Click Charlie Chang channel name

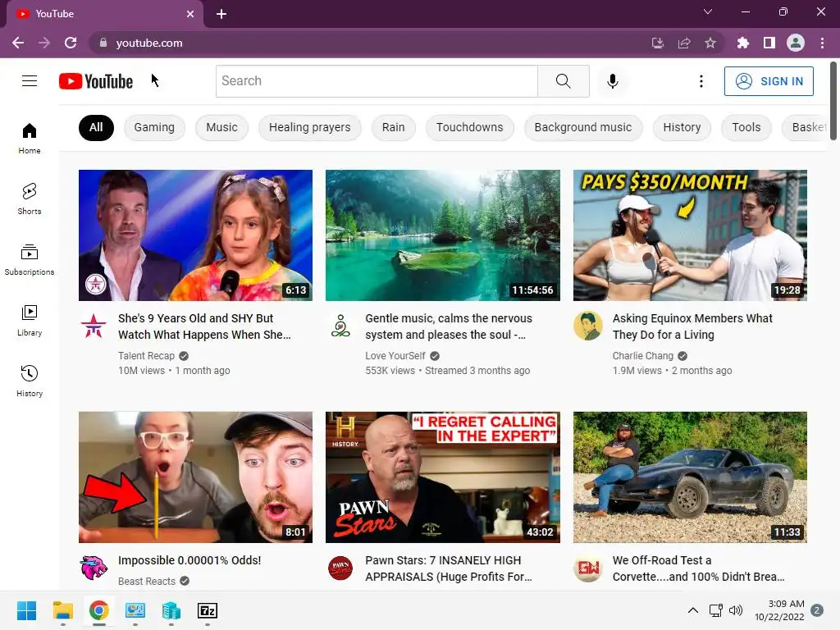coord(643,356)
